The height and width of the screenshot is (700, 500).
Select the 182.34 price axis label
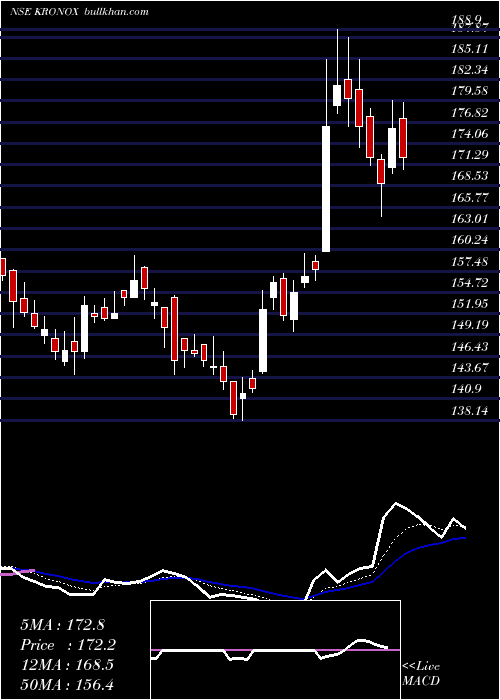(470, 70)
